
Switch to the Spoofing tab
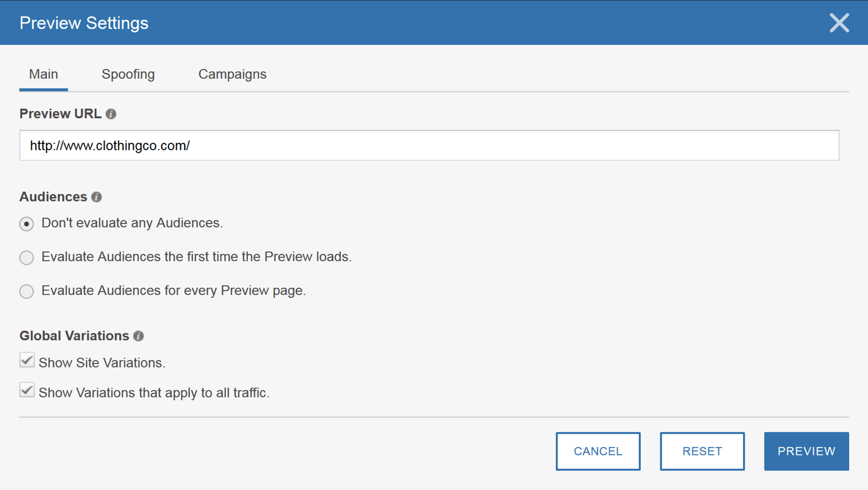pos(128,74)
